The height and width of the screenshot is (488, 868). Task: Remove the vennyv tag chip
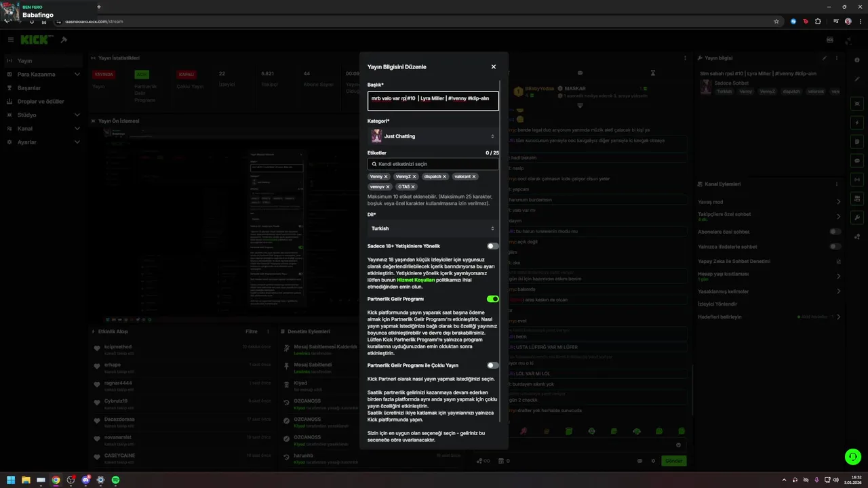pyautogui.click(x=388, y=186)
